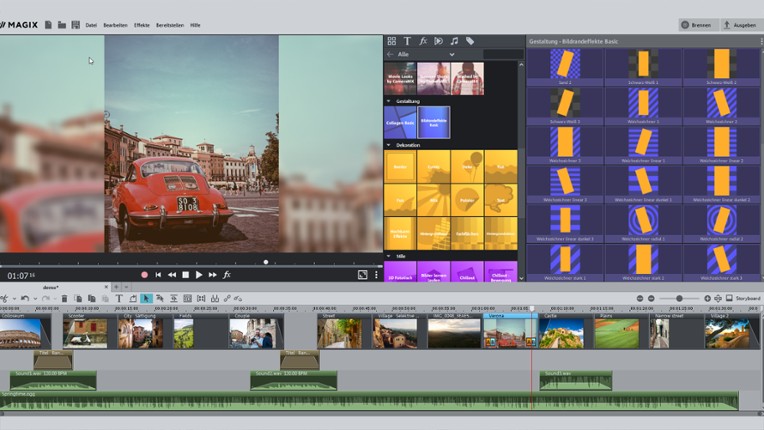
Task: Open the Bearbeiten menu
Action: (x=114, y=24)
